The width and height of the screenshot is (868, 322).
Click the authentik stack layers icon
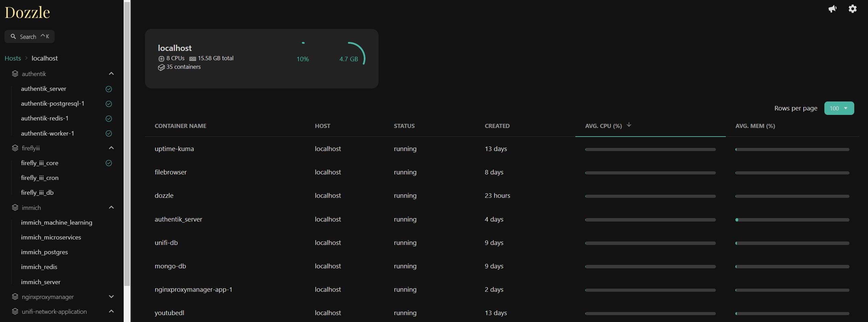(x=15, y=74)
